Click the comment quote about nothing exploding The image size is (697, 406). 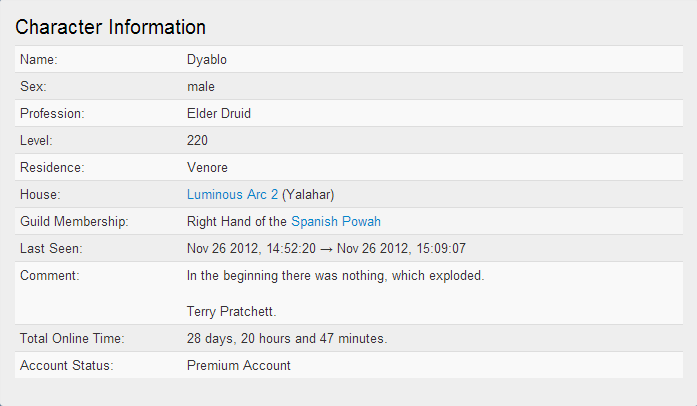pos(335,276)
